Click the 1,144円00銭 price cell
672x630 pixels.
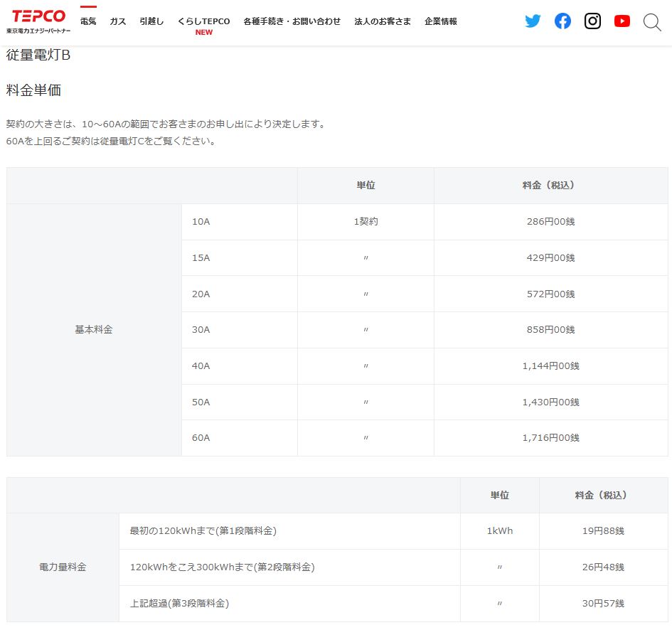[x=550, y=366]
